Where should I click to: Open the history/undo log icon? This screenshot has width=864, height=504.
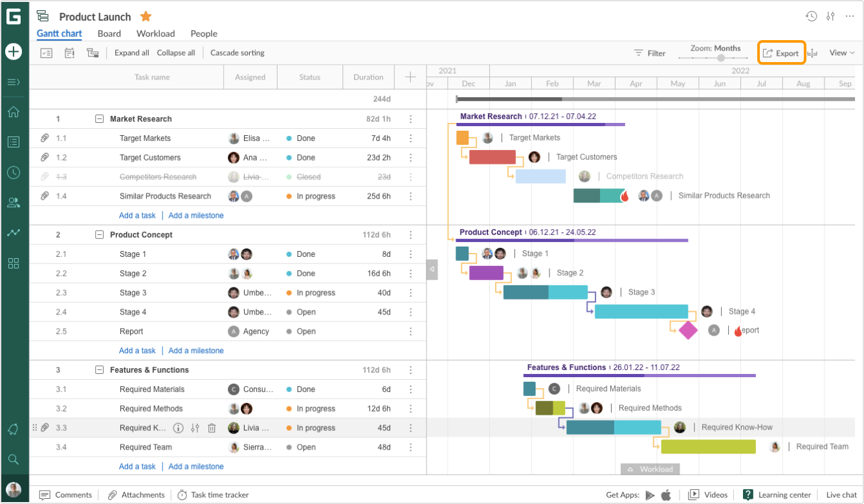(812, 16)
